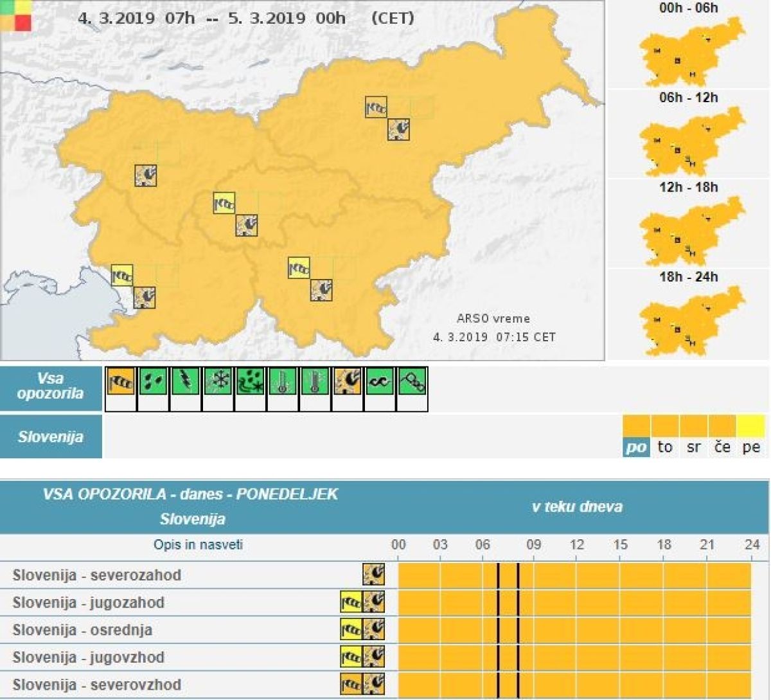Click the yellow wind icon in the central map region
The height and width of the screenshot is (700, 771).
(x=224, y=203)
